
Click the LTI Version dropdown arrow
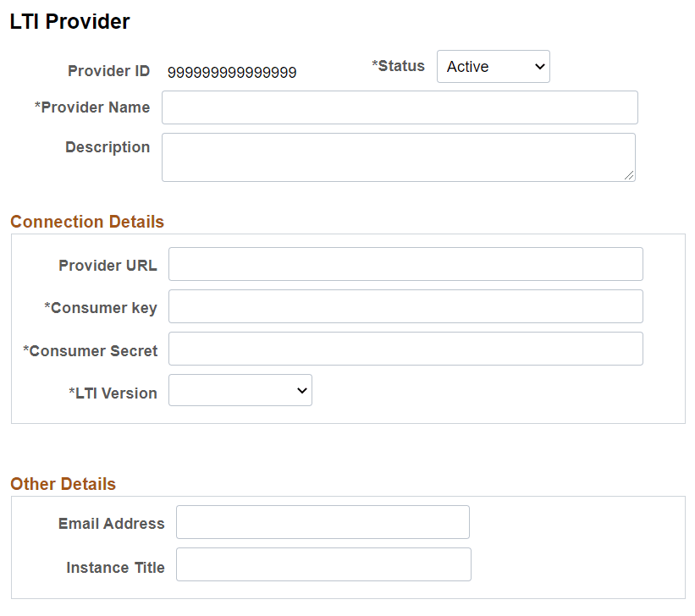point(302,390)
